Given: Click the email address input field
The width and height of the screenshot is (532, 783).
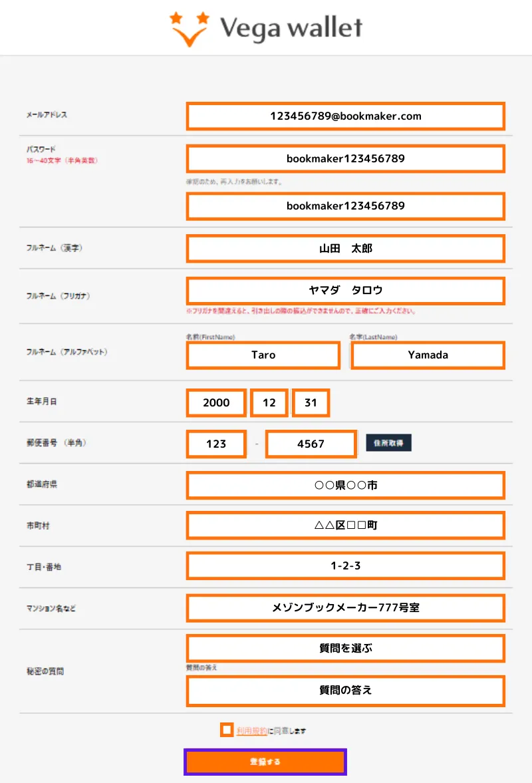Looking at the screenshot, I should 345,116.
